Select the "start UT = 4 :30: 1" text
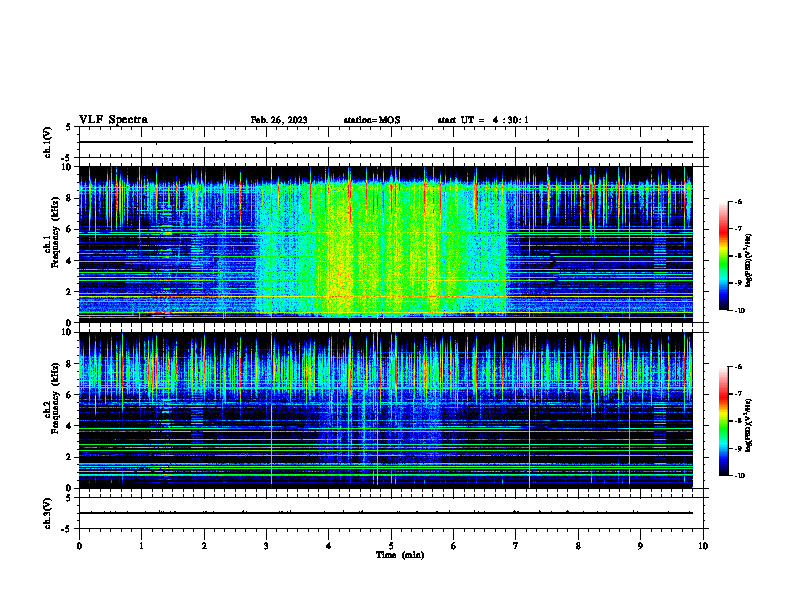This screenshot has height=612, width=792. click(x=483, y=120)
